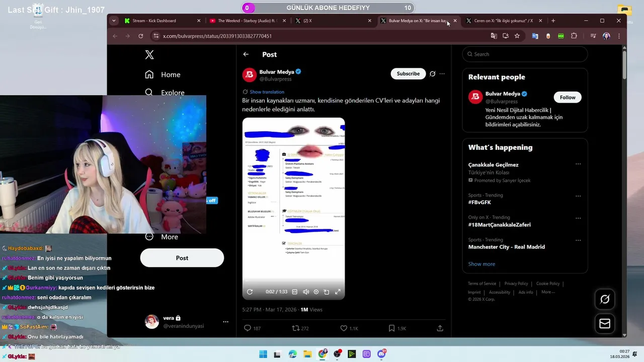Open video settings gear icon
The image size is (644, 362).
coord(316,292)
